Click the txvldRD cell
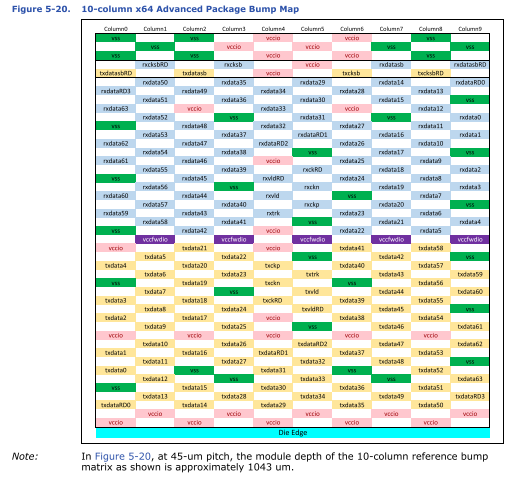Screen dimensions: 506x478 click(x=312, y=309)
